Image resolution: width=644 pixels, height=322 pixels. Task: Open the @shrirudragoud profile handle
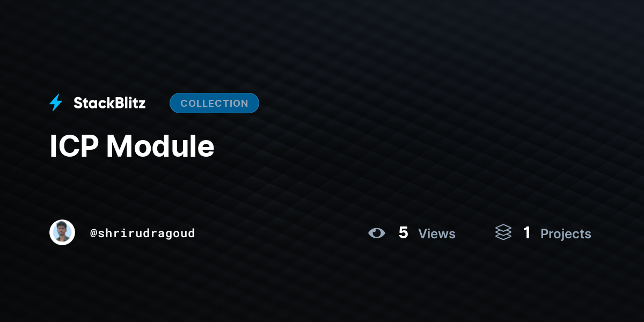(143, 233)
